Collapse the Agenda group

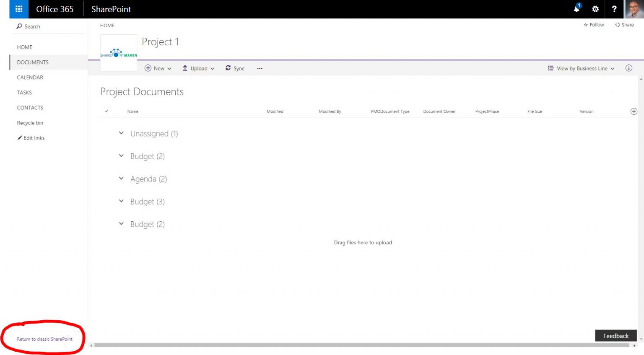(x=121, y=178)
